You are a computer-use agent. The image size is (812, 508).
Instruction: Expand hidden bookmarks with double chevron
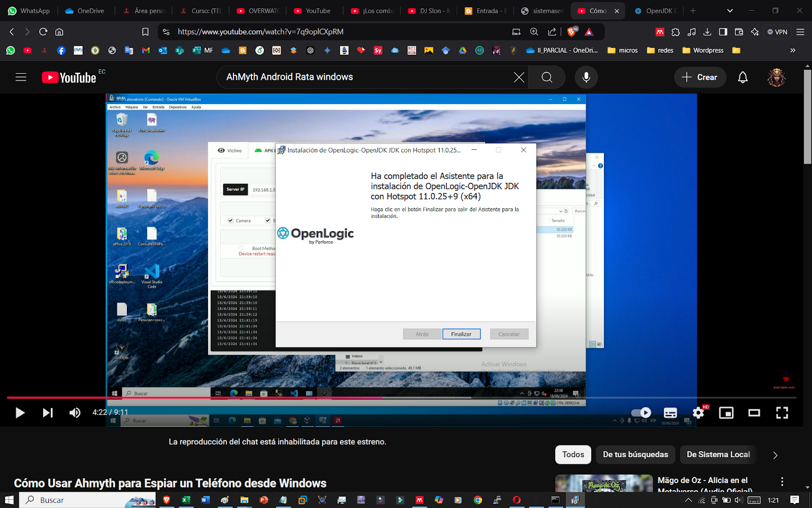pos(793,50)
